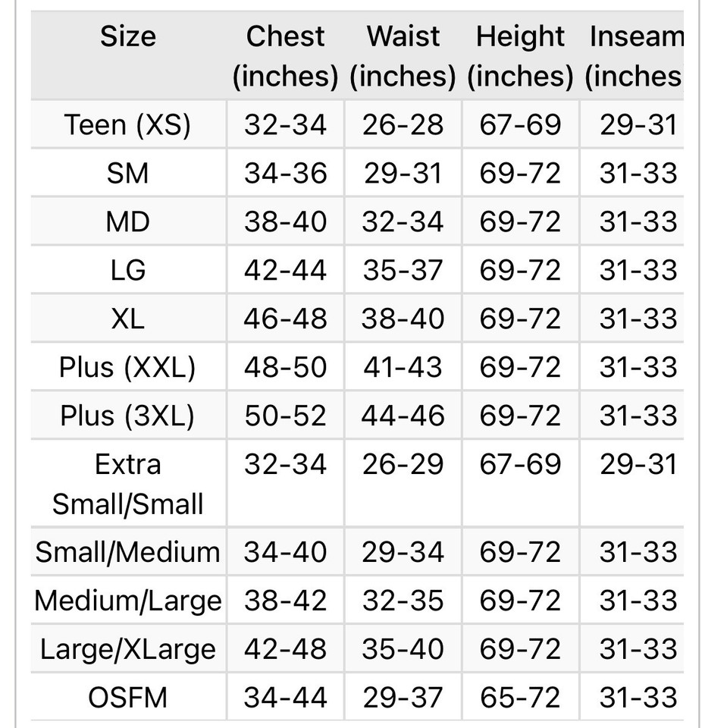Image resolution: width=705 pixels, height=728 pixels.
Task: Select the Plus (3XL) size label
Action: [x=128, y=416]
